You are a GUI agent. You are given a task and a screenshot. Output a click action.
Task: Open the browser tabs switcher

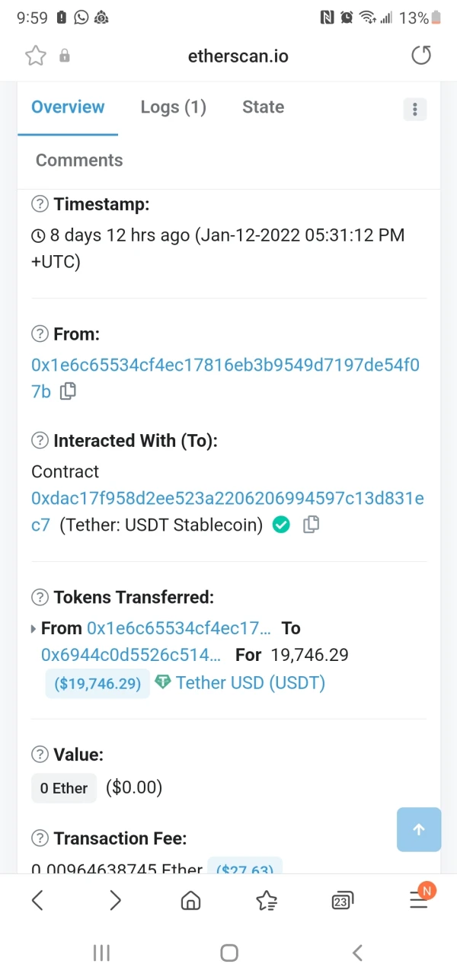[x=343, y=901]
